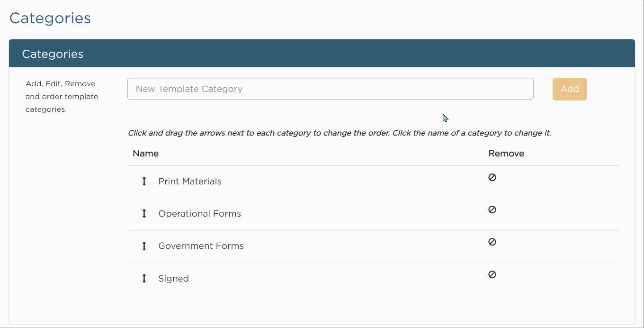Click the reorder arrows beside Signed

pyautogui.click(x=144, y=278)
